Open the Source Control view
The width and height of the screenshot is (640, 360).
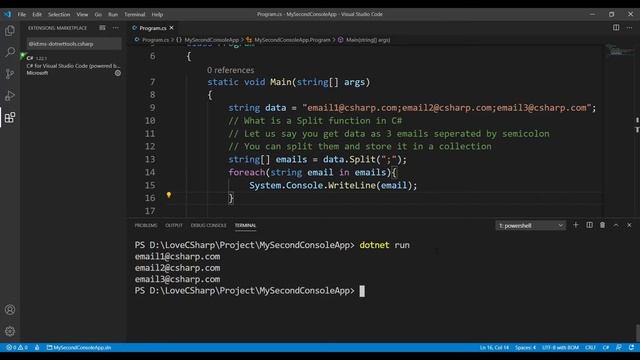pos(10,73)
